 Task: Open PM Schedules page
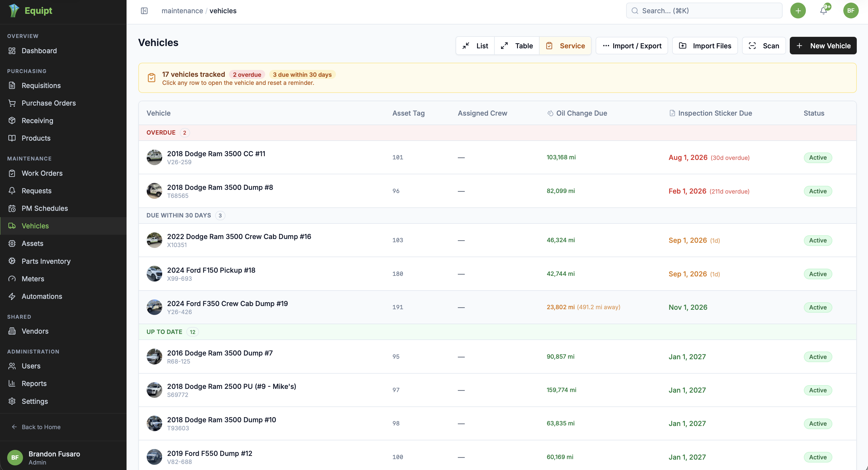point(63,208)
